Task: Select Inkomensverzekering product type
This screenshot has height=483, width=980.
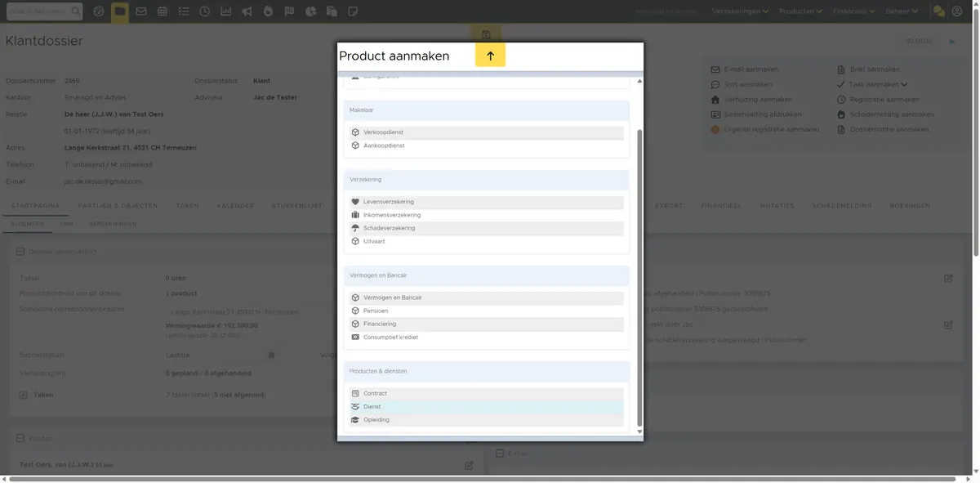Action: coord(487,215)
